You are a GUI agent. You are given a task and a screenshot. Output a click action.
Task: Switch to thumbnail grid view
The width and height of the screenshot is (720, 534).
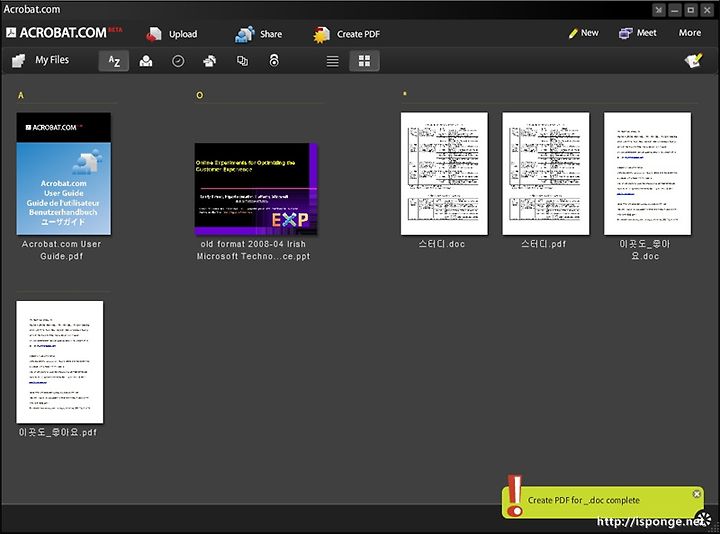pos(364,61)
